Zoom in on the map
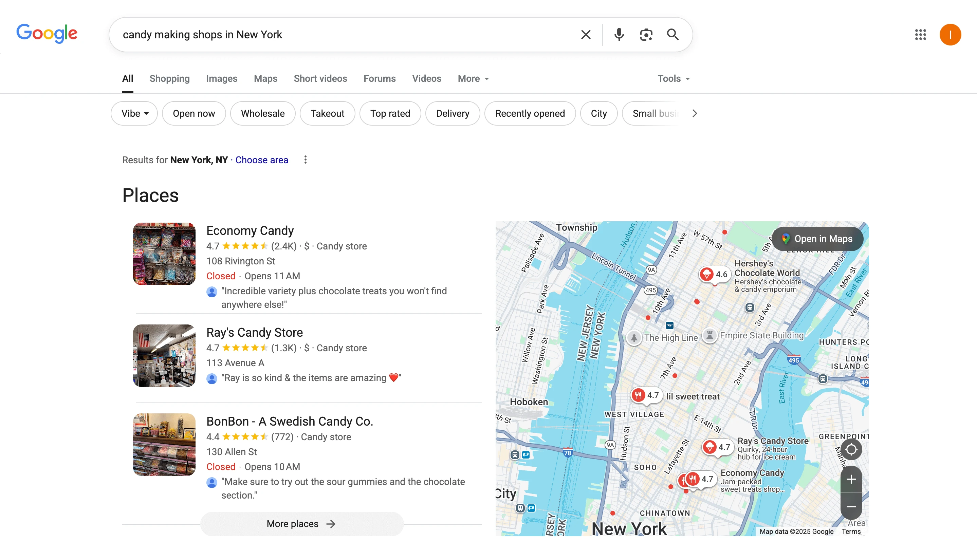Viewport: 977px width, 560px height. click(851, 479)
